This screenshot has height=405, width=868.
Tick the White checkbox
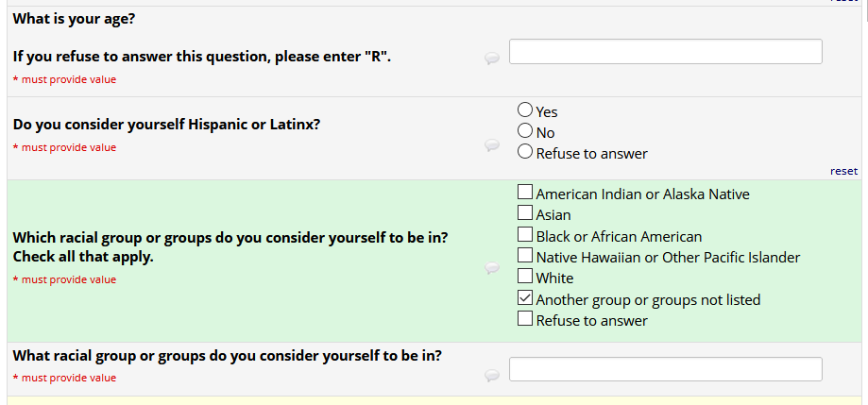[x=526, y=277]
